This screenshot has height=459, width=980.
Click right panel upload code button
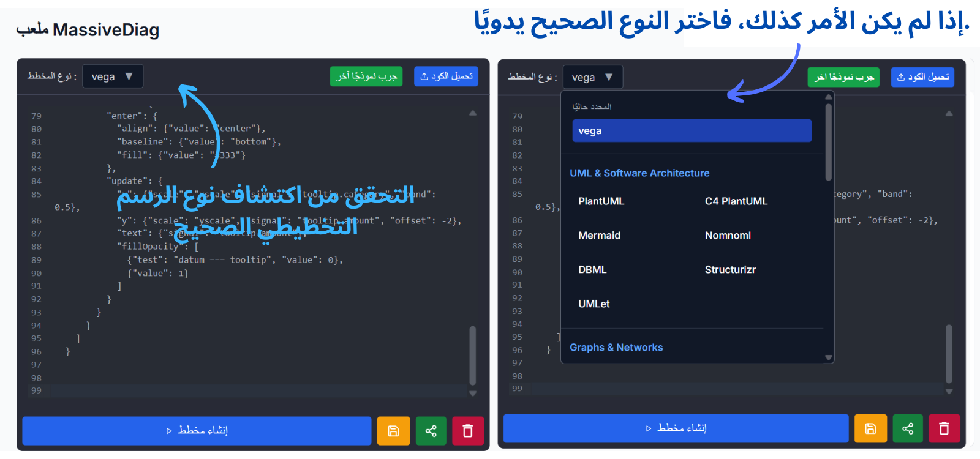pos(922,77)
